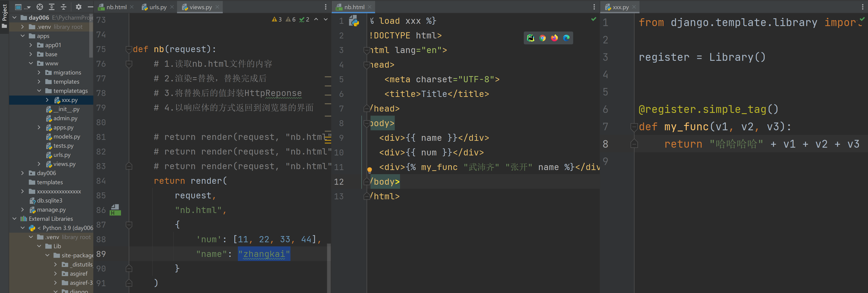Collapse the www folder
This screenshot has height=293, width=868.
[x=31, y=63]
